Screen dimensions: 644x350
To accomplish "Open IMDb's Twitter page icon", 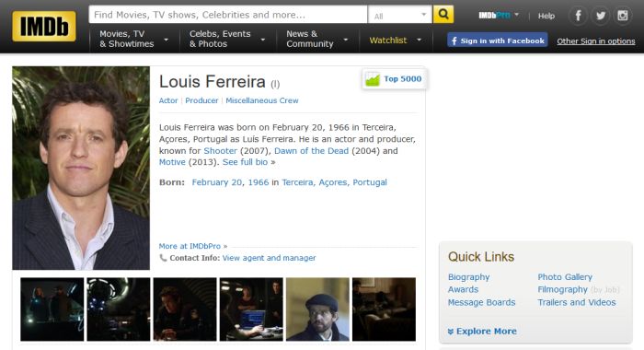I will click(600, 16).
